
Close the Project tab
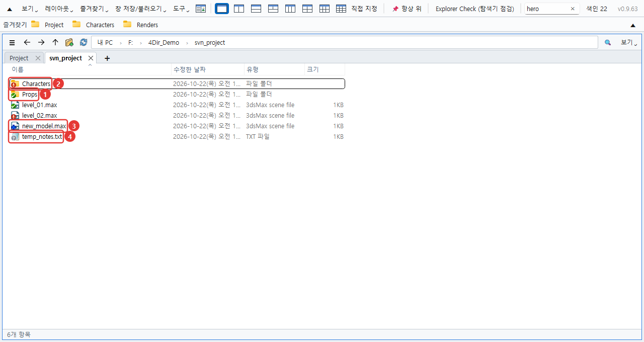(38, 58)
